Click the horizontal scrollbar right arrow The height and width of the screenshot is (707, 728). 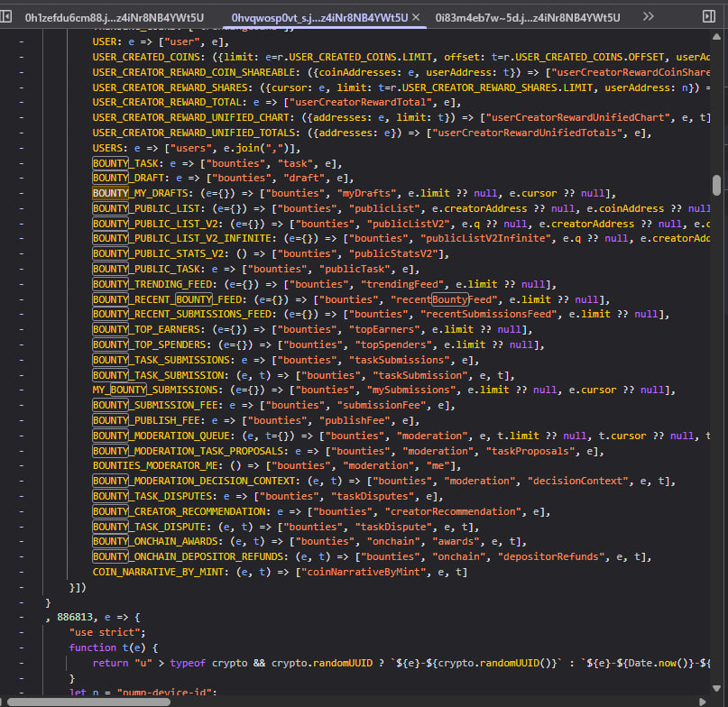point(703,702)
